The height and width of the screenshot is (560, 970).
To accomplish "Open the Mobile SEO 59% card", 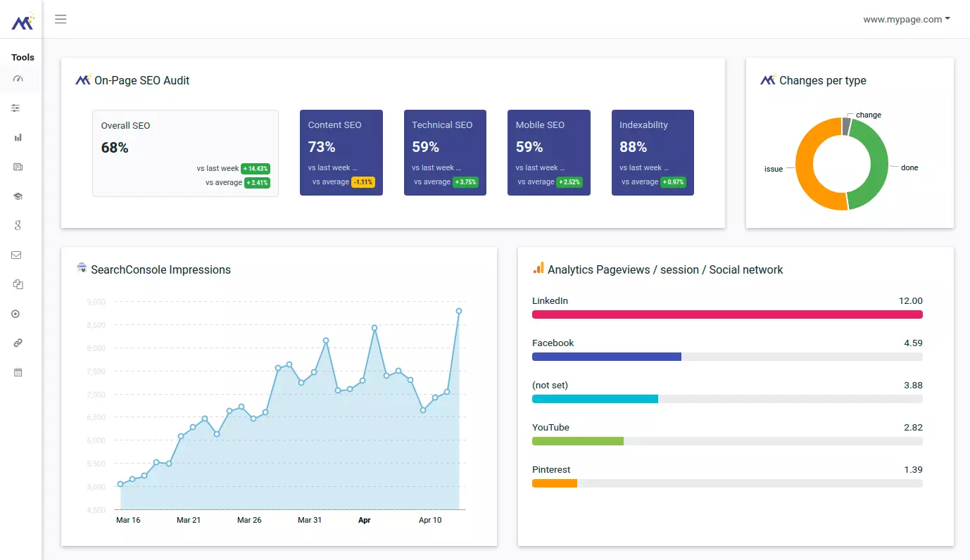I will [x=549, y=152].
